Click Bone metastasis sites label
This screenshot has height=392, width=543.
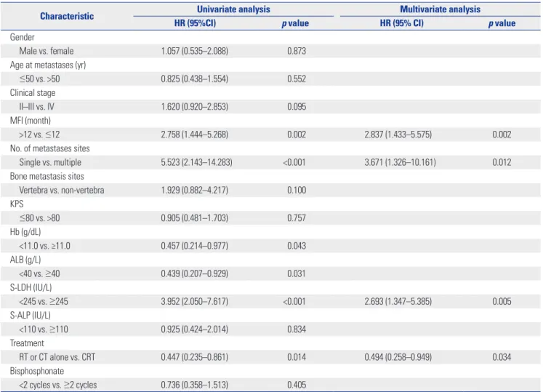click(47, 176)
